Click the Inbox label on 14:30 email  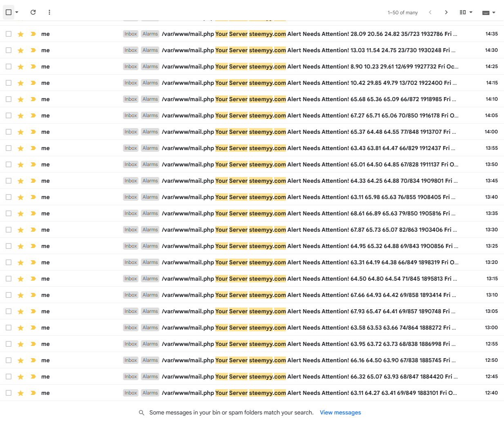(131, 50)
